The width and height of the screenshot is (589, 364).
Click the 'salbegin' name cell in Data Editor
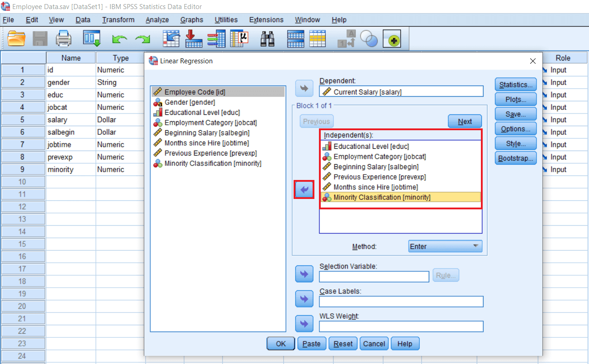pyautogui.click(x=71, y=132)
